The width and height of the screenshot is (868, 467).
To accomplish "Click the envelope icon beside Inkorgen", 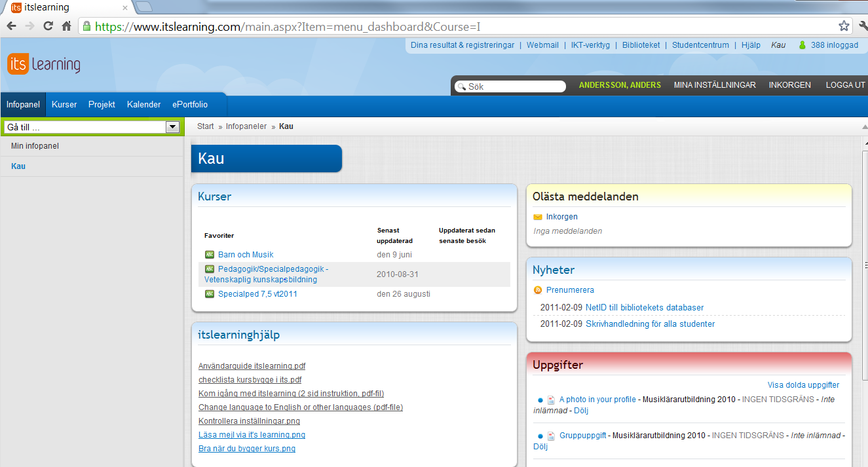I will pyautogui.click(x=538, y=217).
